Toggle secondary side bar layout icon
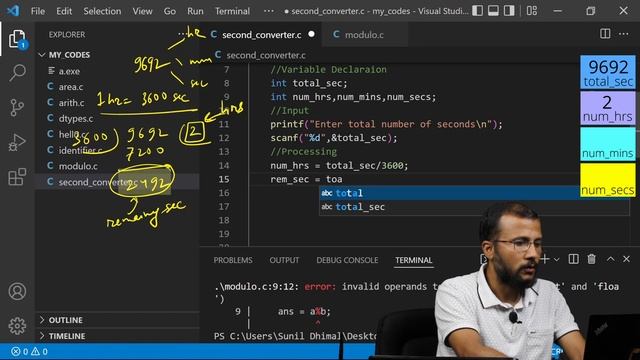The height and width of the screenshot is (360, 640). coord(509,11)
